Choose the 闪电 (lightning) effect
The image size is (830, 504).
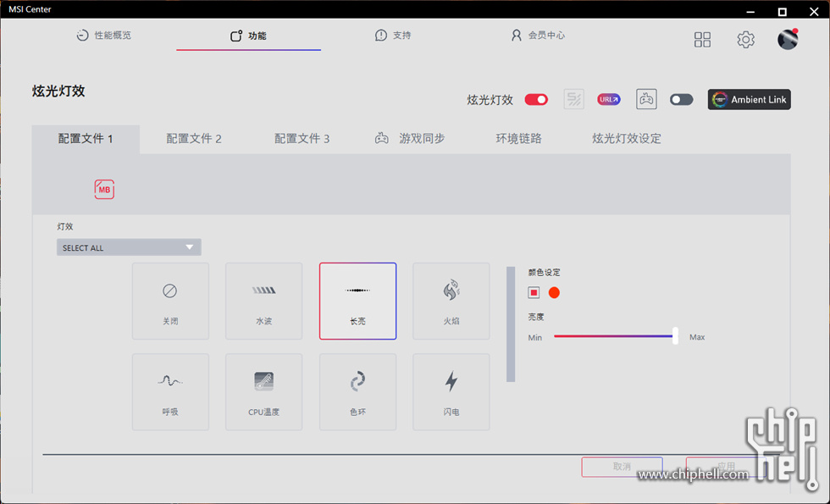click(x=451, y=391)
